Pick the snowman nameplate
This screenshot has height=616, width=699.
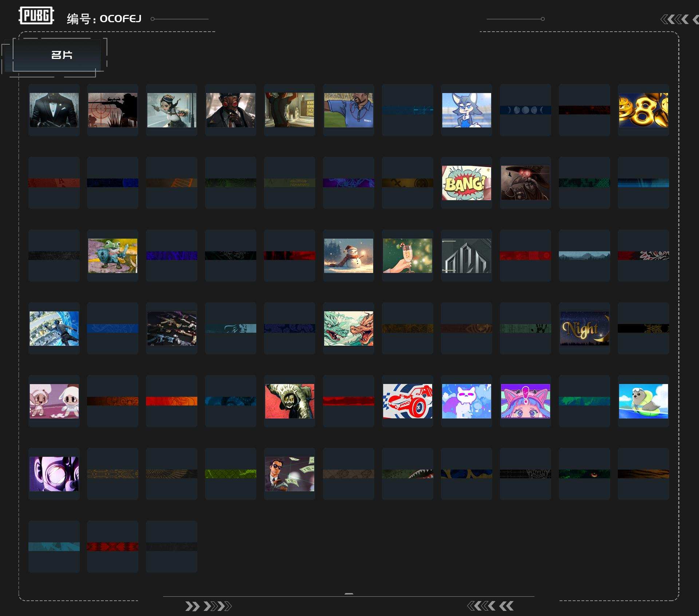[x=349, y=255]
